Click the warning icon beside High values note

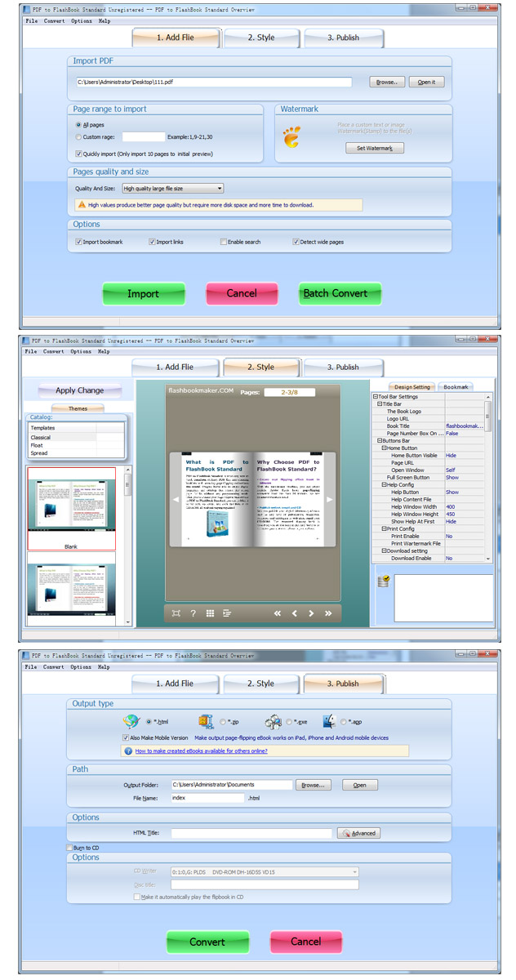pyautogui.click(x=82, y=205)
